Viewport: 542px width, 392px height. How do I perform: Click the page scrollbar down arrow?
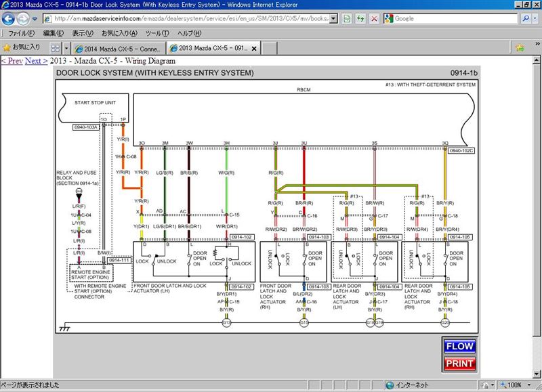[x=536, y=374]
